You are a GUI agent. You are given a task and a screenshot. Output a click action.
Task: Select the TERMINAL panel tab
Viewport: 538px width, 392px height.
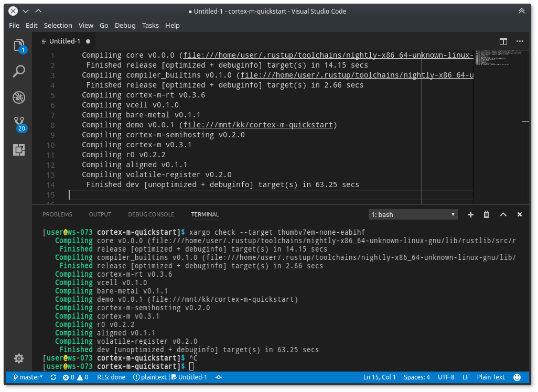205,214
